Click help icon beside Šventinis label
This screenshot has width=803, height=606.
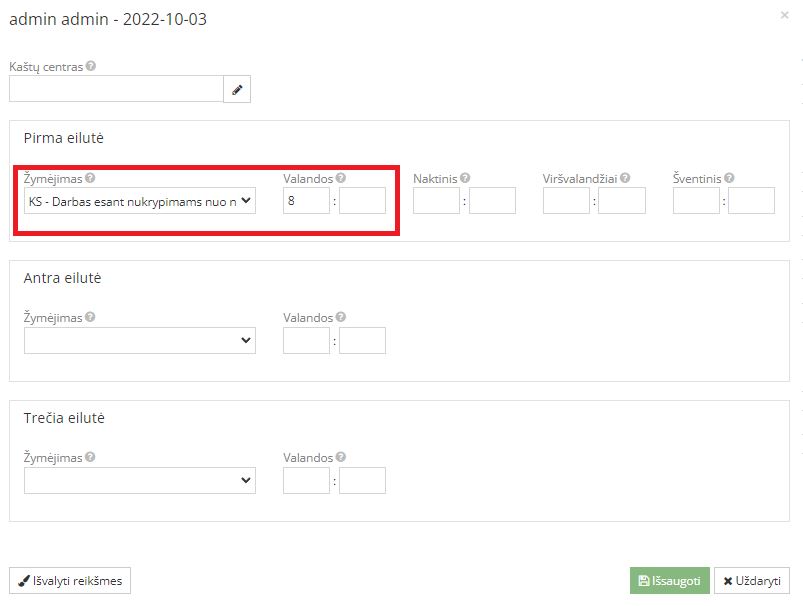729,178
